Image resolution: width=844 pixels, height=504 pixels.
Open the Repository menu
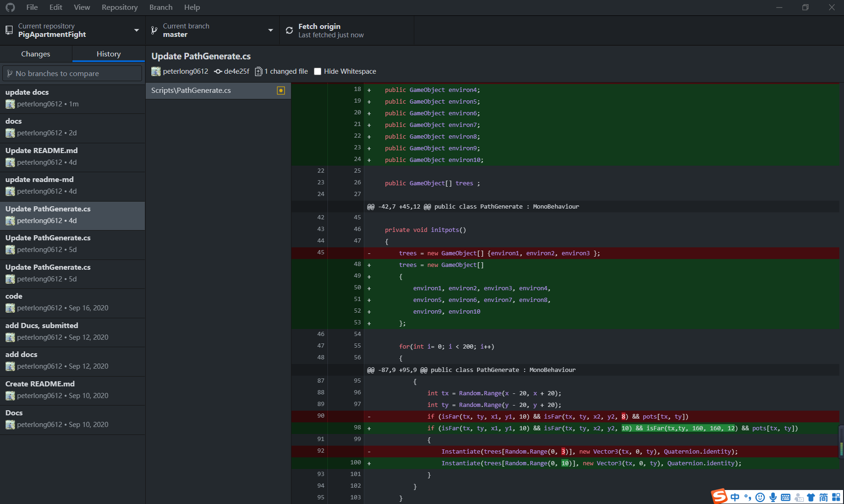click(120, 7)
